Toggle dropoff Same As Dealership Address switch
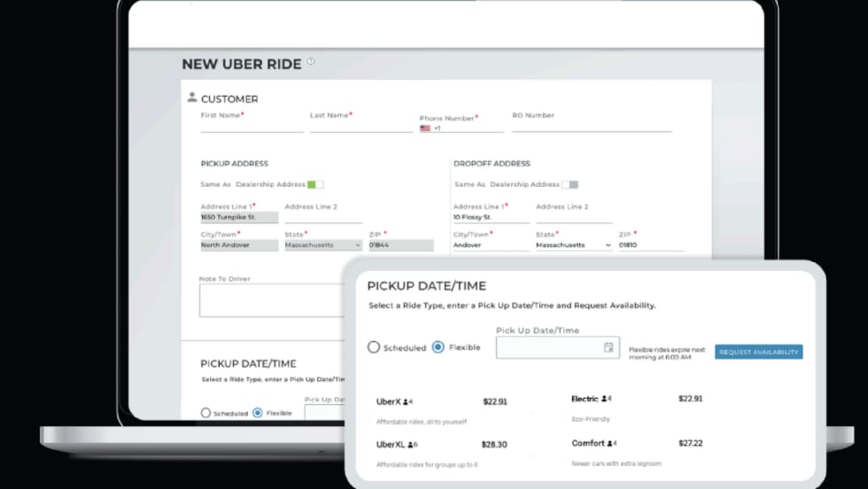 coord(570,184)
